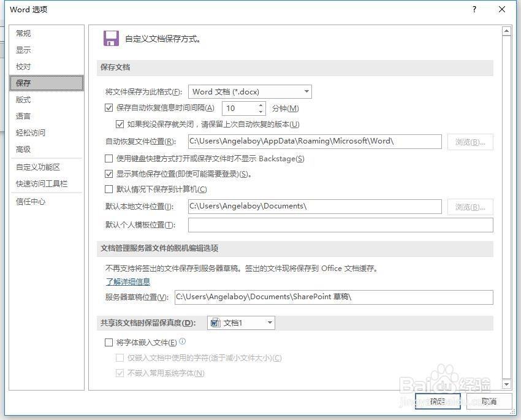Click the Word document icon in 文档1 dropdown
This screenshot has width=521, height=420.
point(215,323)
